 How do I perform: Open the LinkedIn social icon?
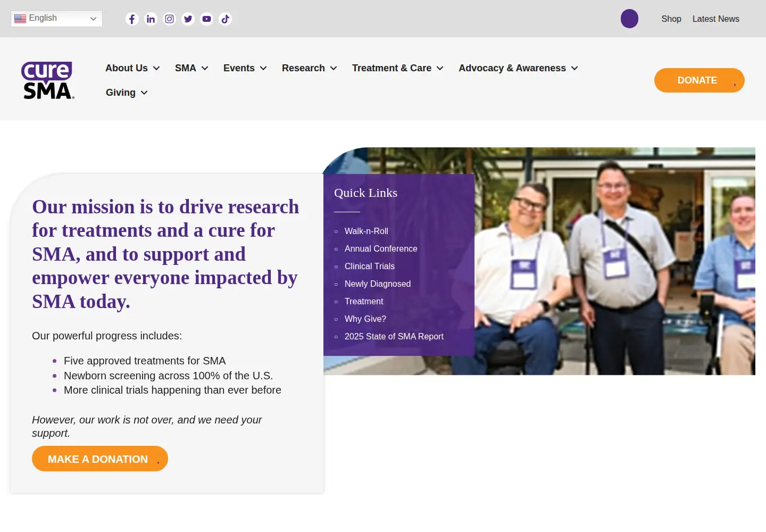point(151,19)
